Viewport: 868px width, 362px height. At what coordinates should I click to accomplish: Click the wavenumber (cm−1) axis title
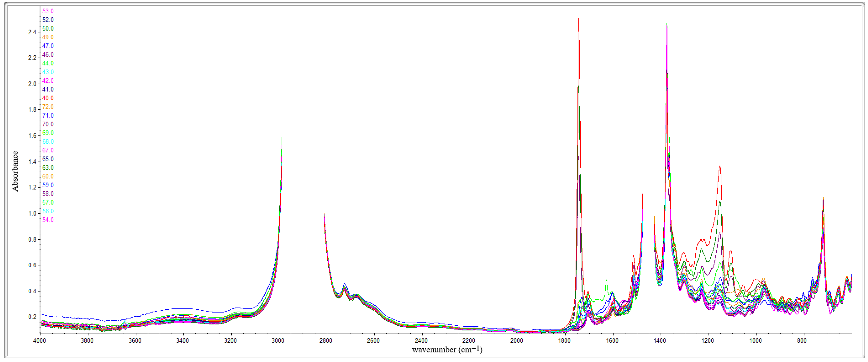[447, 350]
